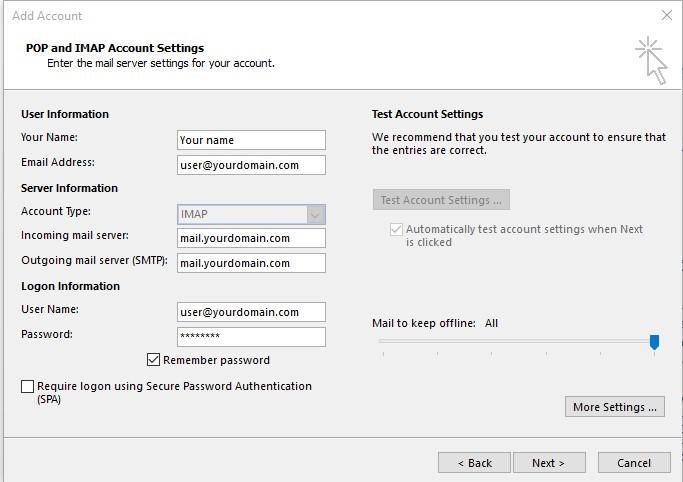Close the Add Account dialog
683x482 pixels.
666,15
